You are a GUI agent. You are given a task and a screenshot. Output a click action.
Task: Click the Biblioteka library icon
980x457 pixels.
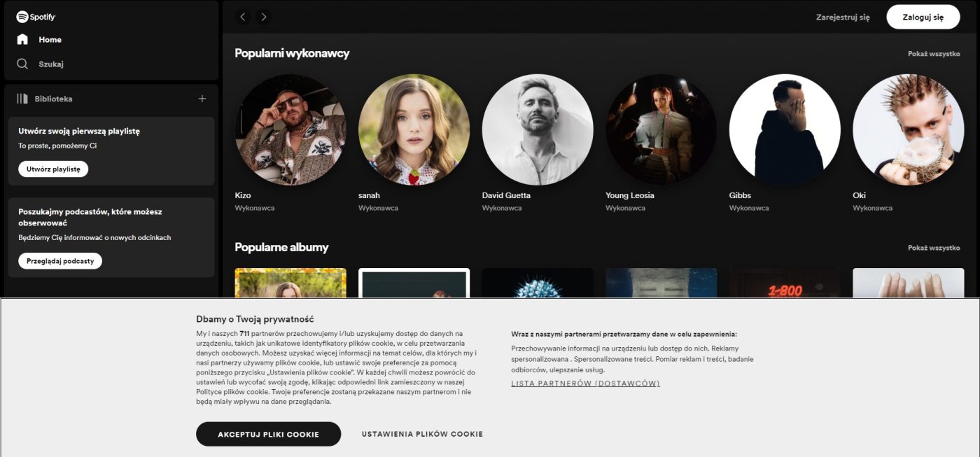(22, 99)
